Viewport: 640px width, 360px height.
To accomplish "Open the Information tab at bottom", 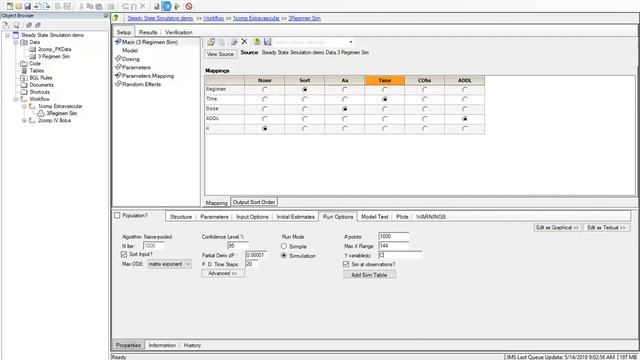I will coord(162,345).
